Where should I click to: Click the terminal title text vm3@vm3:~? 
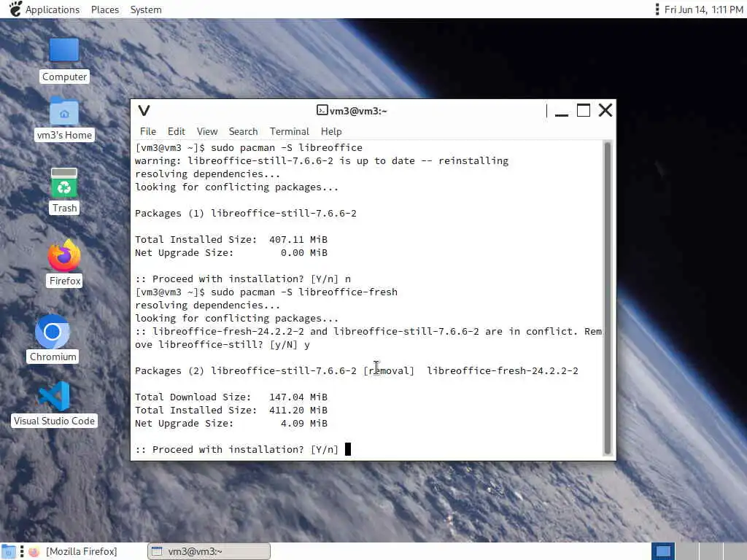[358, 111]
